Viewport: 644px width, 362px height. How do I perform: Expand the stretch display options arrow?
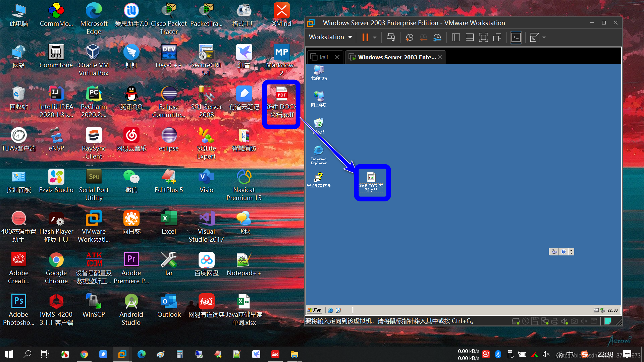tap(544, 37)
